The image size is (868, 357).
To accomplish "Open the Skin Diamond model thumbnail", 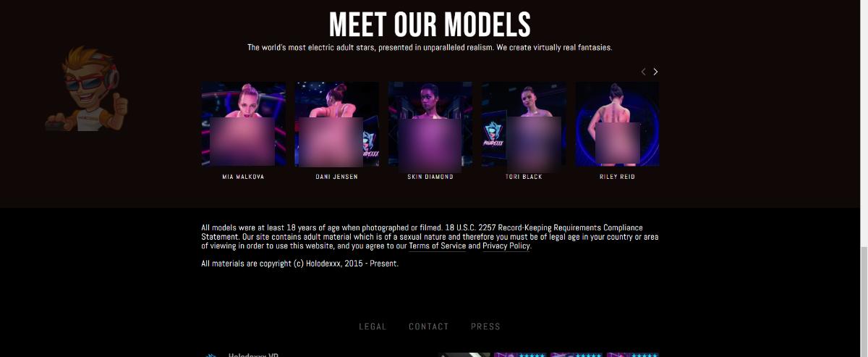I will coord(430,124).
